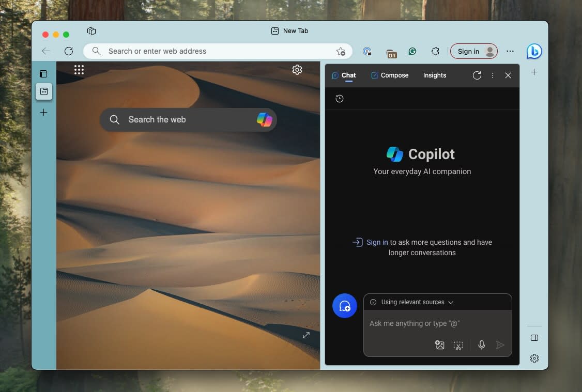Send the Copilot message
Screen dimensions: 582x392
500,346
